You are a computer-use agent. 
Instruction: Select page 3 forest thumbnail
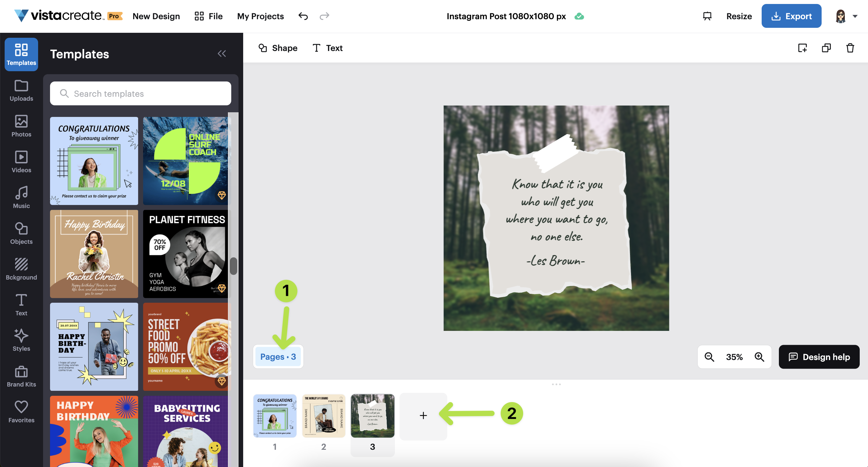point(372,416)
